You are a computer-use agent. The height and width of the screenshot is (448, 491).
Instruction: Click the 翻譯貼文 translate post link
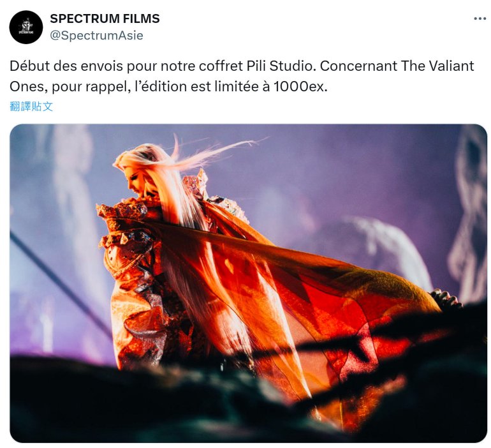[x=31, y=107]
